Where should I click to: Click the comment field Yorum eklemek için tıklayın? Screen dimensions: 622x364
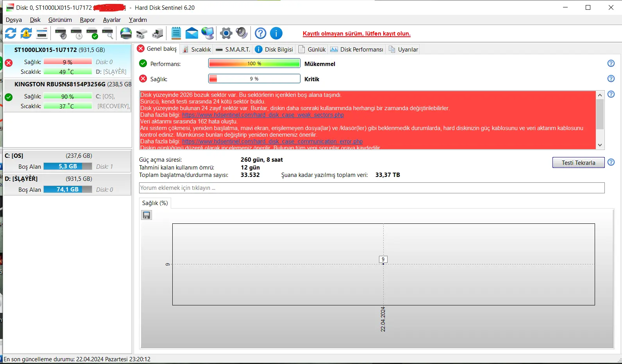[x=372, y=188]
